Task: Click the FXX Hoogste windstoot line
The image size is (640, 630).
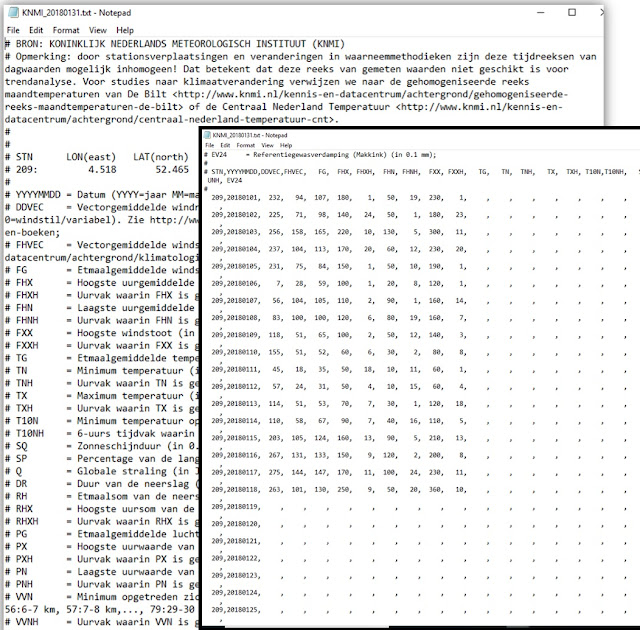Action: click(x=102, y=333)
